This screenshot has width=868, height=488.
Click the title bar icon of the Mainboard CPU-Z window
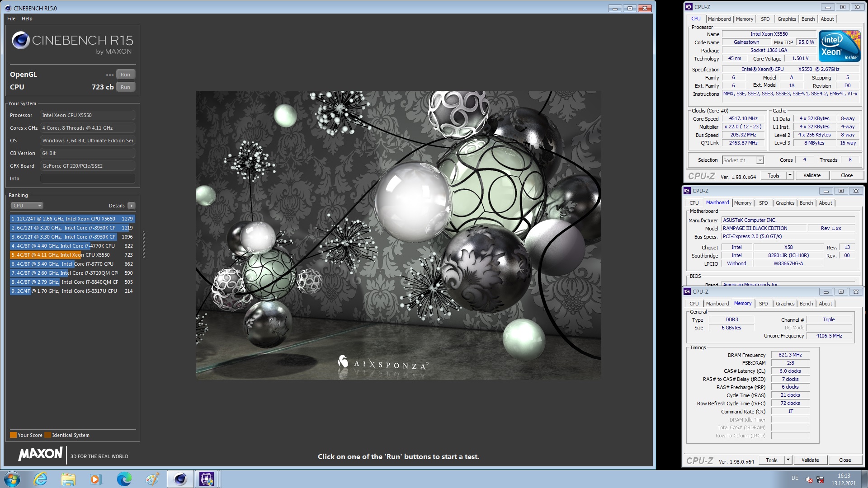pyautogui.click(x=687, y=191)
